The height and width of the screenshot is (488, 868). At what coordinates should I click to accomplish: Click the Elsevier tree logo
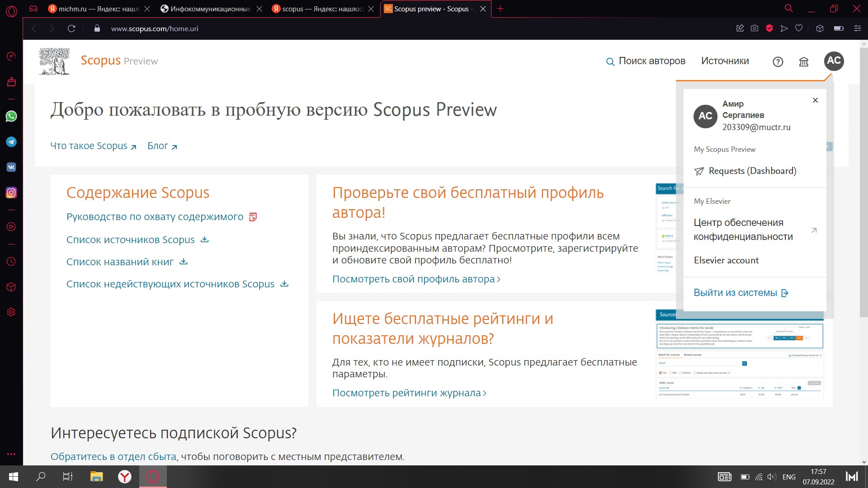pyautogui.click(x=54, y=61)
